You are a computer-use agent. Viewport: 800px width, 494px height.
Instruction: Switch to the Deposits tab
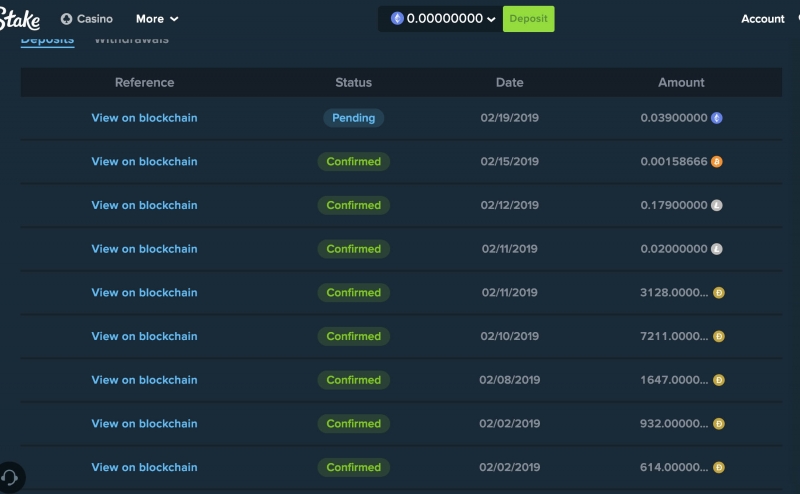pyautogui.click(x=47, y=40)
